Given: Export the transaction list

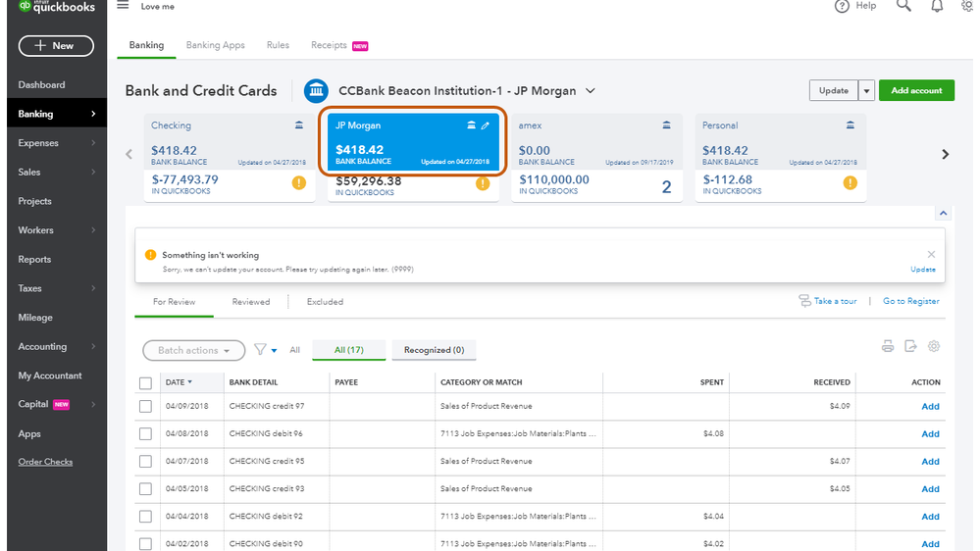Looking at the screenshot, I should (910, 346).
